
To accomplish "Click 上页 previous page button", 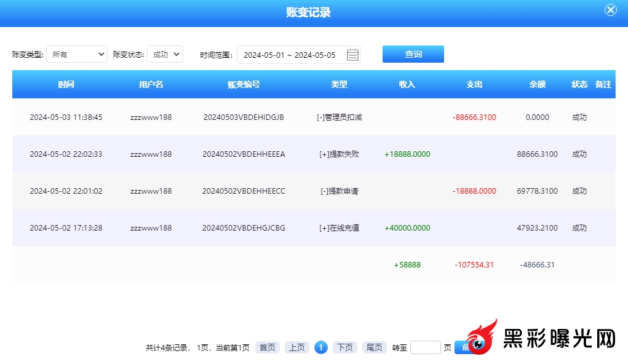I will click(x=297, y=347).
